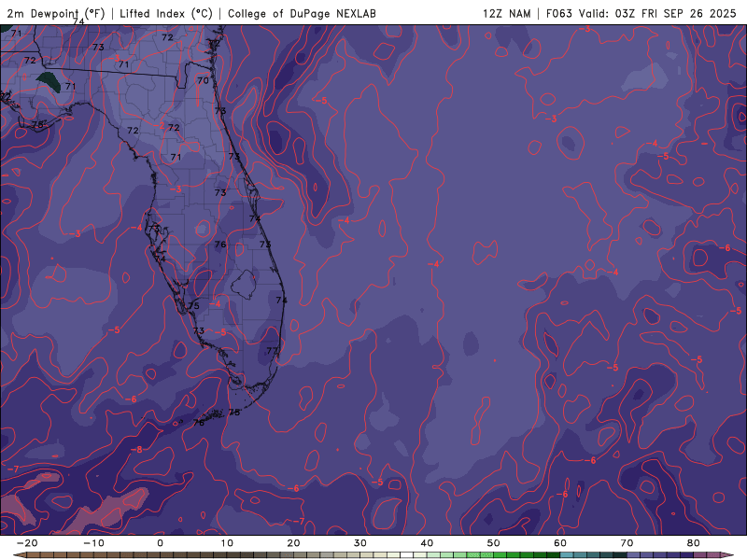Click the "40" color bar label
747x560 pixels.
[x=427, y=543]
